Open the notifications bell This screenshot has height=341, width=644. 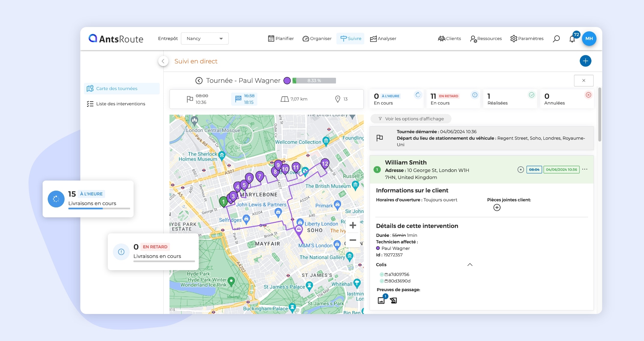(x=572, y=39)
